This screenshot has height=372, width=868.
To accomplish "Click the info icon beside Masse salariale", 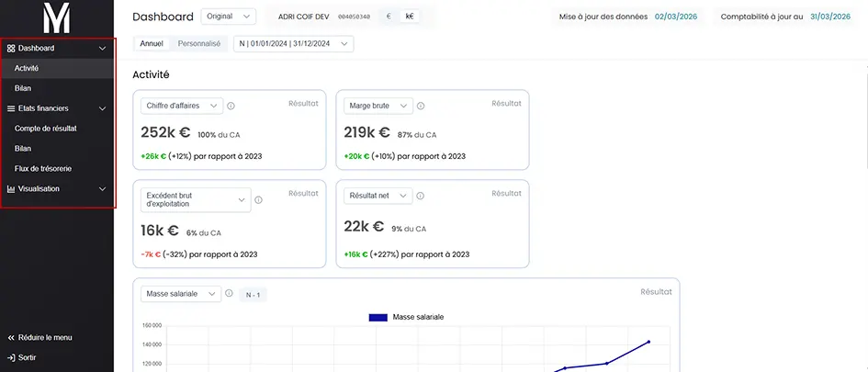I will [230, 294].
